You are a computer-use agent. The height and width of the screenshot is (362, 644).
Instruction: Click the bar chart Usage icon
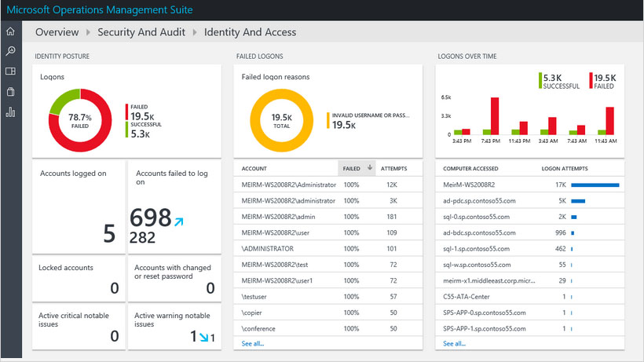tap(10, 112)
